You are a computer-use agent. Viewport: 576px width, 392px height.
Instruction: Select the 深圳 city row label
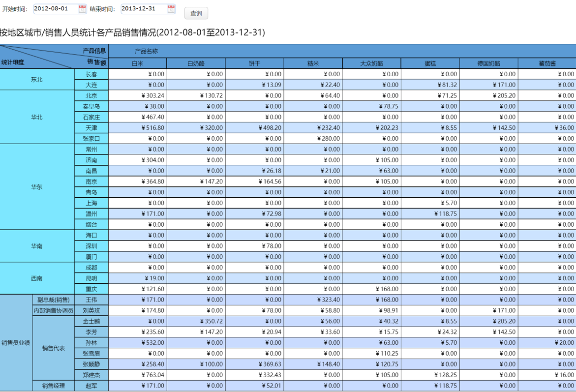coord(91,246)
